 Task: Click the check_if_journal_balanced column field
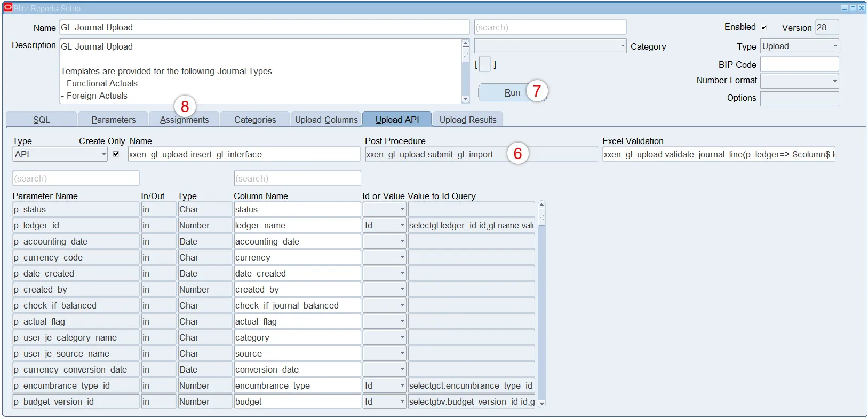(x=297, y=306)
